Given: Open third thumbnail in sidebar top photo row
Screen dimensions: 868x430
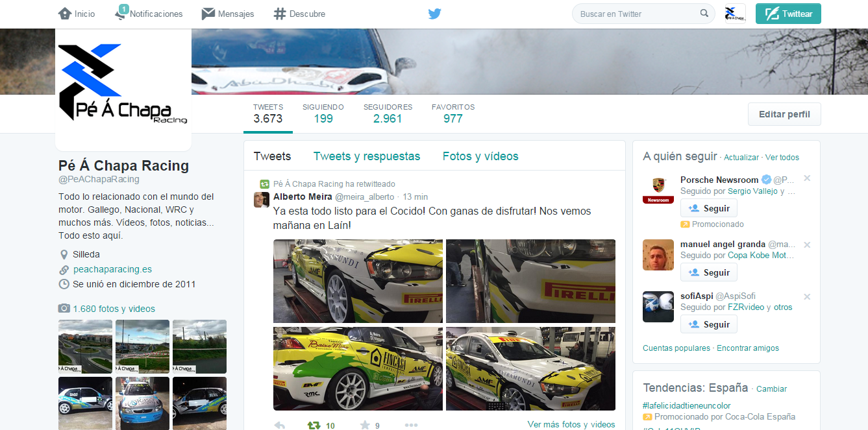Looking at the screenshot, I should 199,346.
